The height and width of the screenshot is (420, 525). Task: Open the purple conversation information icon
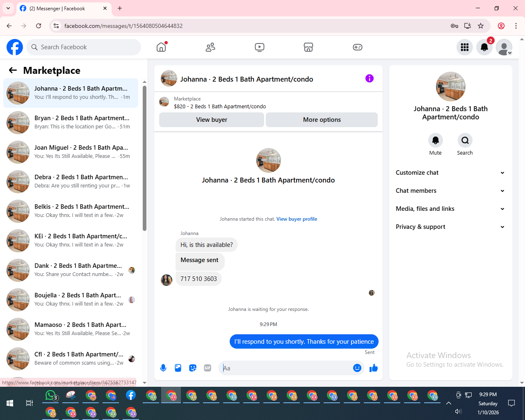click(x=370, y=78)
